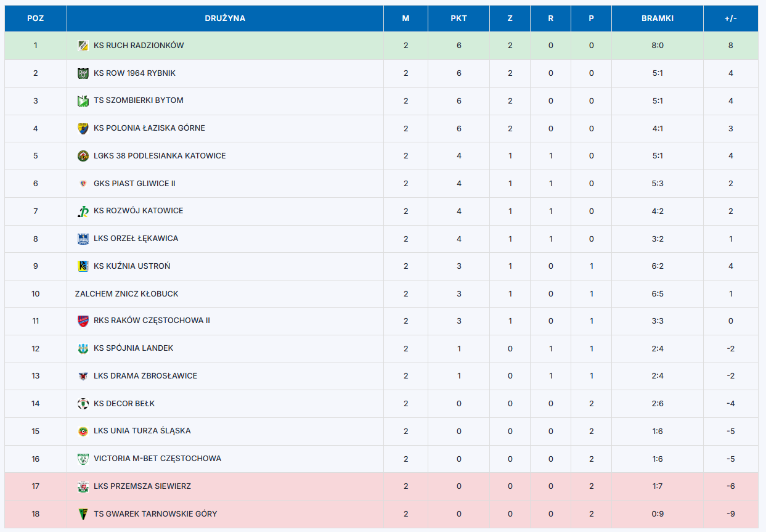Viewport: 766px width, 532px height.
Task: Click the Raków Częstochowa II crest
Action: point(83,321)
